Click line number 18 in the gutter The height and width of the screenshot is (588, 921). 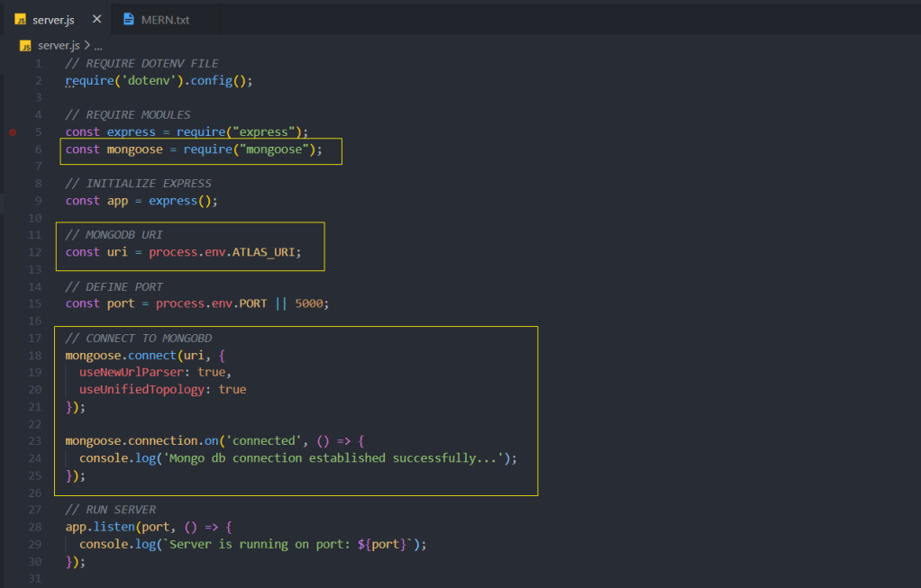35,356
